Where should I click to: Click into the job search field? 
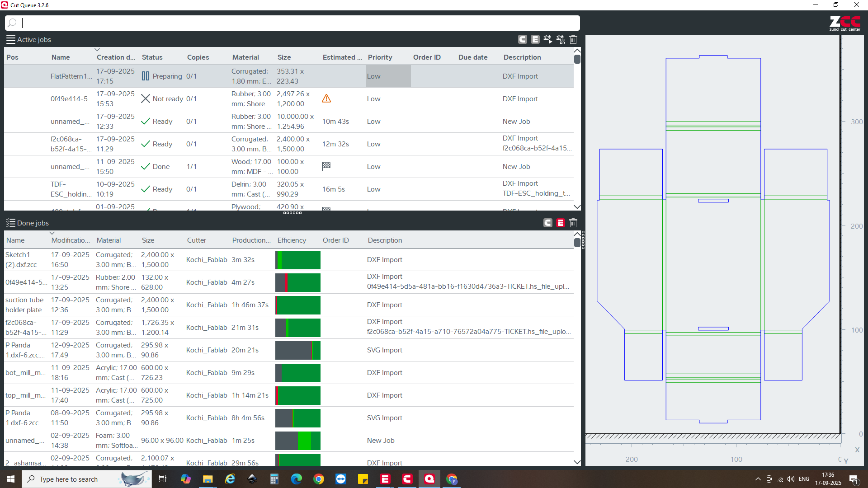(x=289, y=23)
